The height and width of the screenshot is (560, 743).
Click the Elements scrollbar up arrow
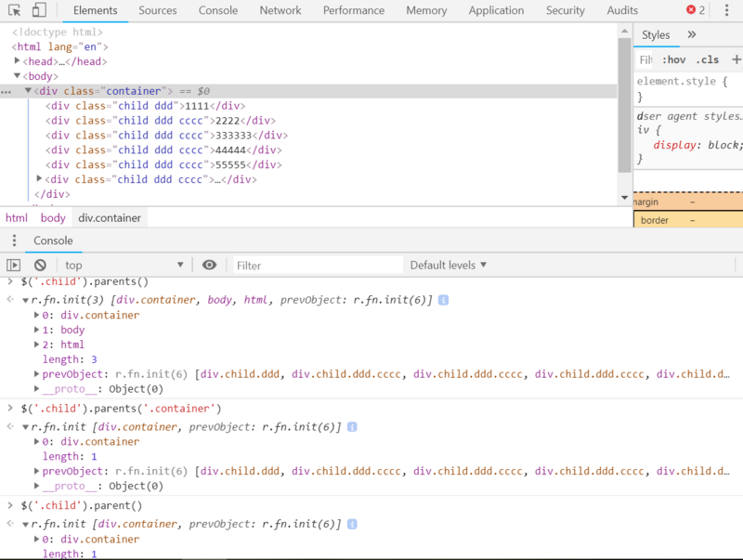click(624, 31)
